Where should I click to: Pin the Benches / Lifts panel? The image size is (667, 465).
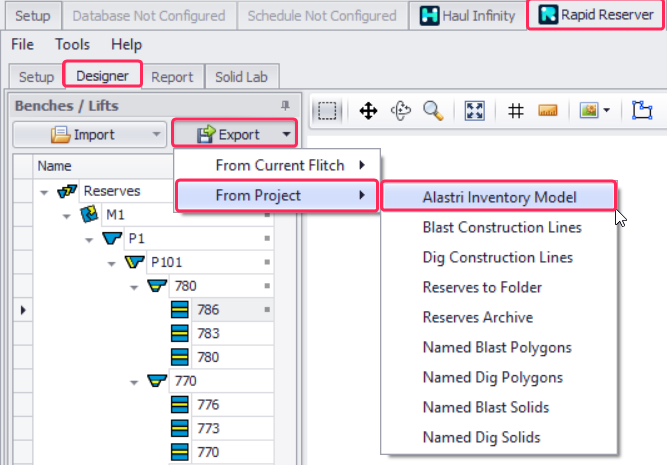[x=285, y=106]
